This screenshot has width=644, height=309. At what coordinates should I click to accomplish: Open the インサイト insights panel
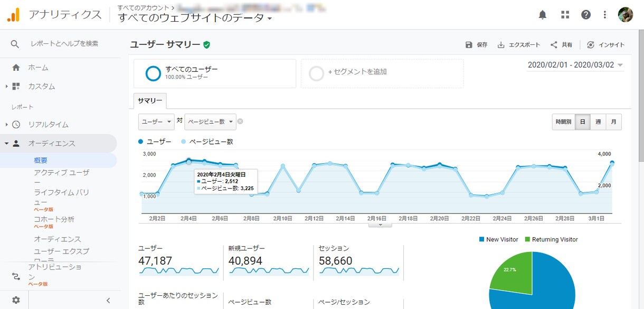pos(605,45)
